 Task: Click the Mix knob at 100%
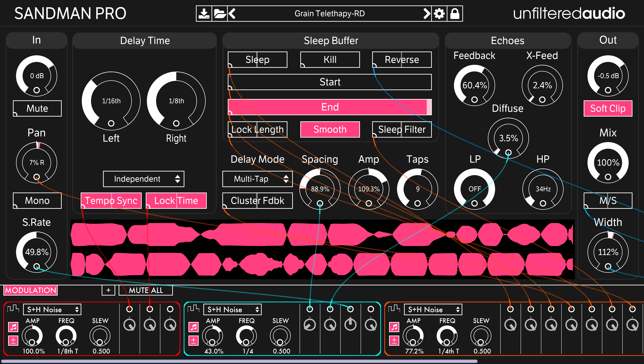[x=608, y=163]
